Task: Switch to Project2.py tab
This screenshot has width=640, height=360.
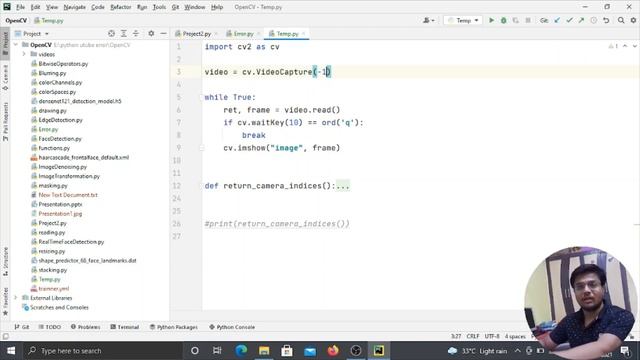Action: point(196,33)
